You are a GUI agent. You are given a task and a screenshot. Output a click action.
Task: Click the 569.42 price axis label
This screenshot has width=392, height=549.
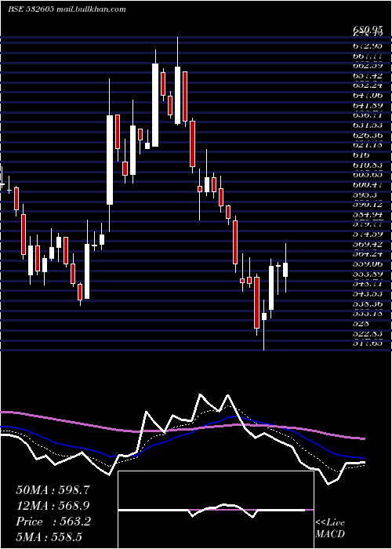pyautogui.click(x=368, y=245)
